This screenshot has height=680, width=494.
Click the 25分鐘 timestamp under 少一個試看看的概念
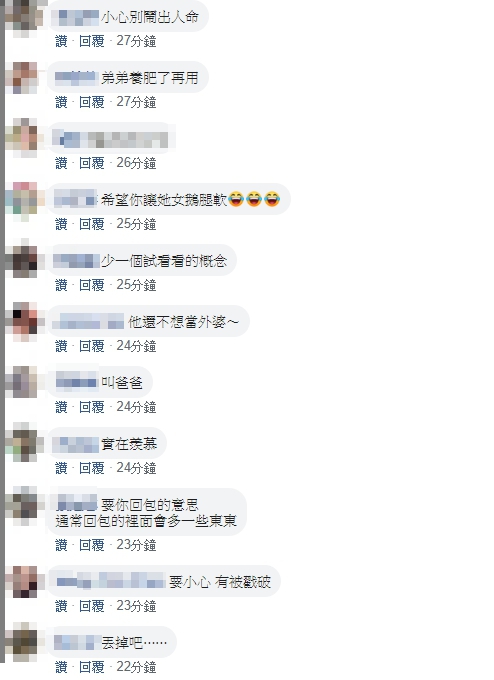point(136,285)
